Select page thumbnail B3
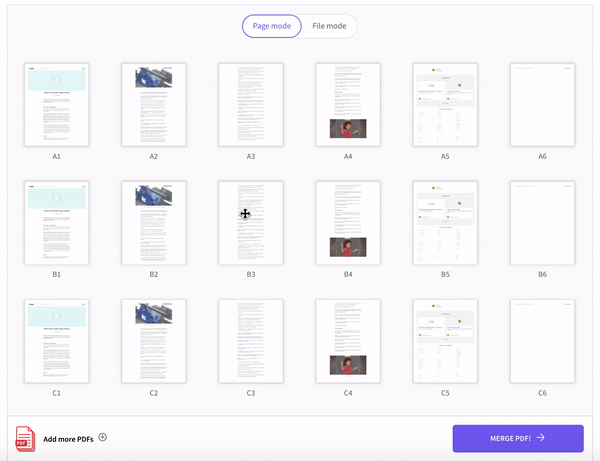 click(251, 223)
